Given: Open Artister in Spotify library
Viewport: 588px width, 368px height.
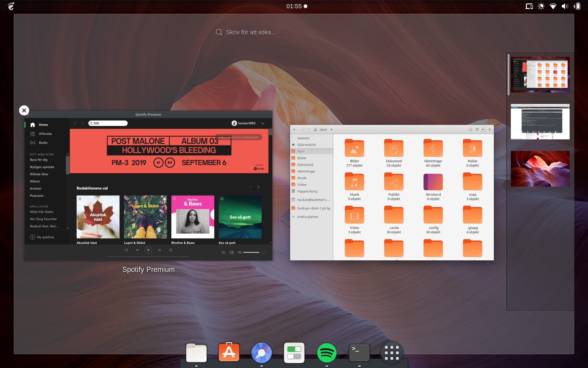Looking at the screenshot, I should click(x=35, y=188).
